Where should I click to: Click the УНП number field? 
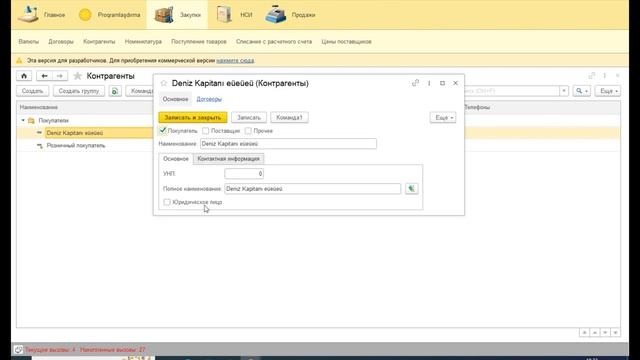coord(244,174)
